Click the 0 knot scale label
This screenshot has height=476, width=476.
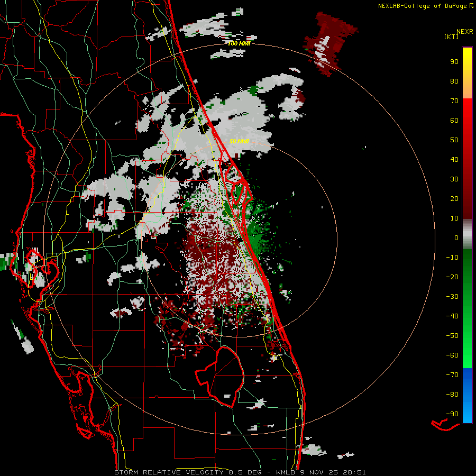click(456, 237)
